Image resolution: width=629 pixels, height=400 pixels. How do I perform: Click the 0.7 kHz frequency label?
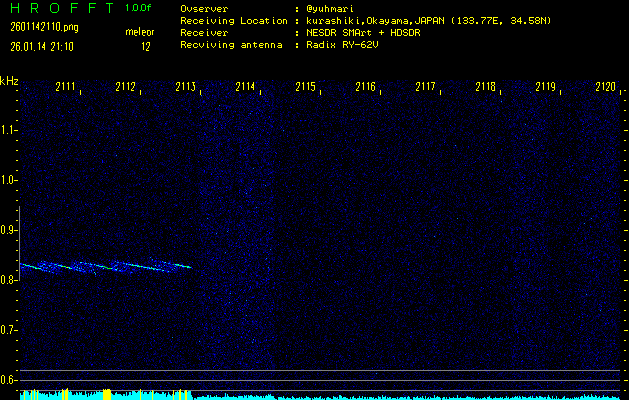(x=9, y=330)
